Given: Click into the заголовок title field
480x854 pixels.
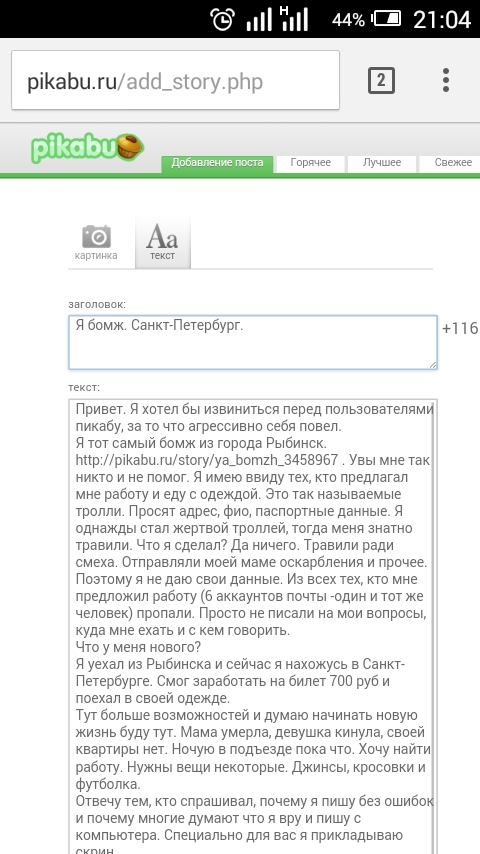Looking at the screenshot, I should (253, 343).
